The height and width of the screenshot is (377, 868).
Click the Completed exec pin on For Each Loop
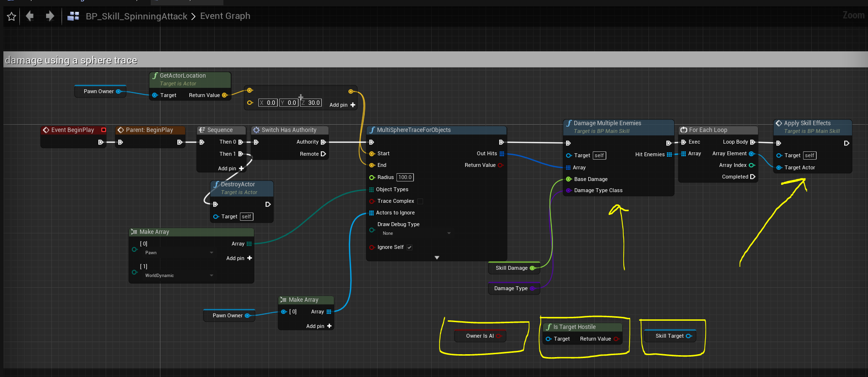753,177
